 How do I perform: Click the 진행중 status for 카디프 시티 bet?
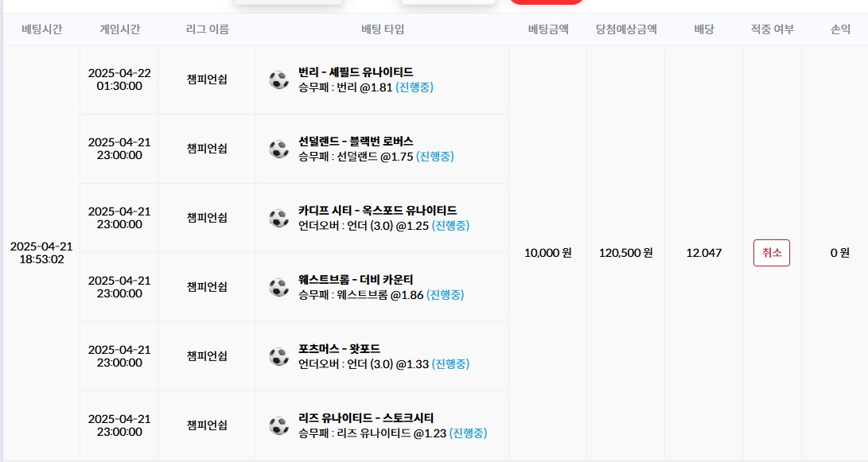click(x=450, y=226)
